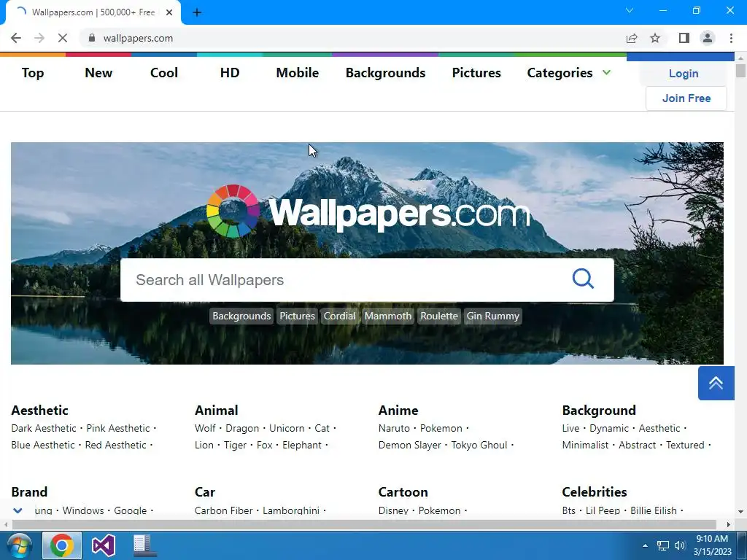Open the browser side panel
Viewport: 747px width, 560px height.
684,38
